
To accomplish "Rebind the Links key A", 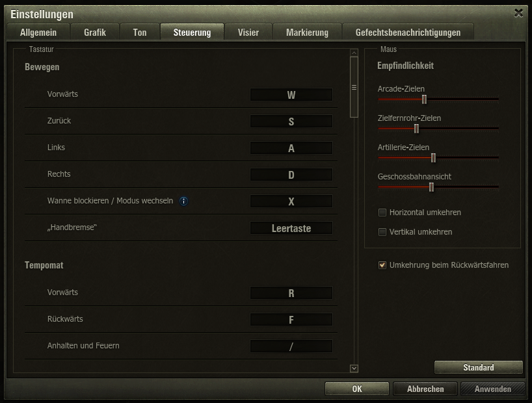I will pyautogui.click(x=291, y=148).
